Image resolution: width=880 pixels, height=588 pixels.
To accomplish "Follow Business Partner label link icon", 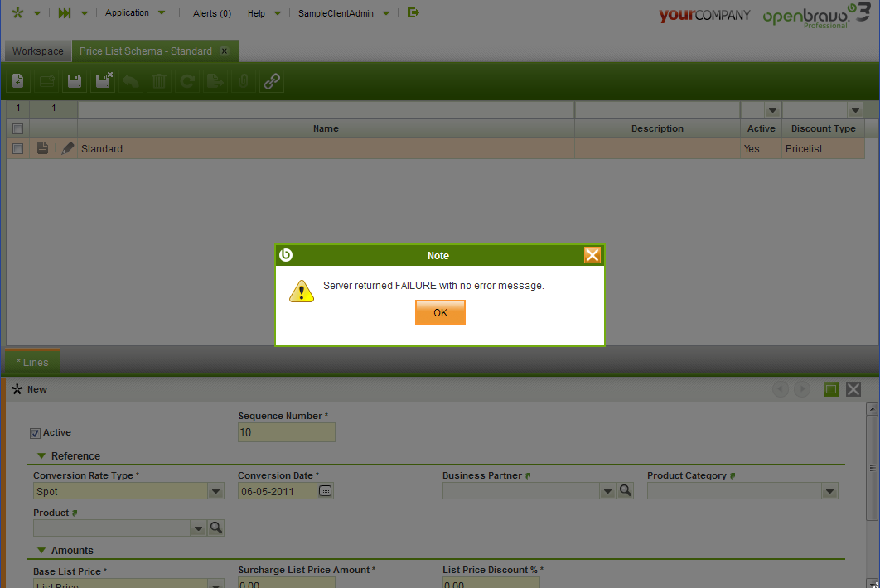I will coord(528,476).
